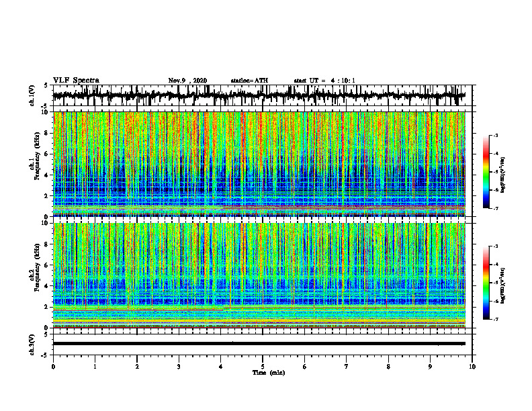
Task: Click the "ch.1(V)" waveform axis label
Action: coord(32,95)
